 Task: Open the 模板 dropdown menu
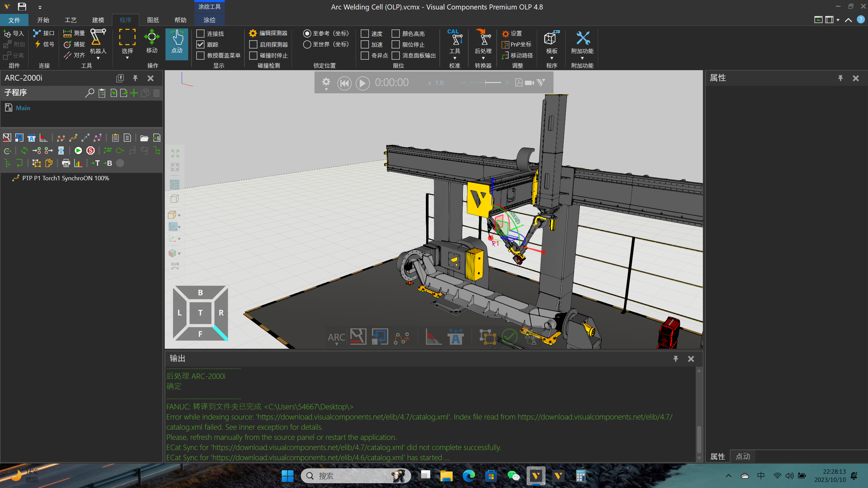(551, 58)
